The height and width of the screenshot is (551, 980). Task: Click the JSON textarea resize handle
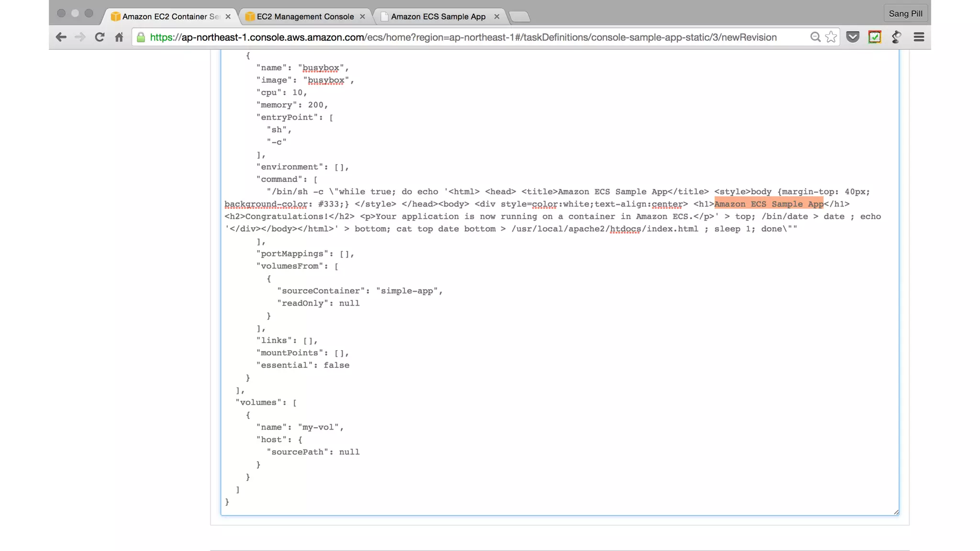click(x=896, y=512)
